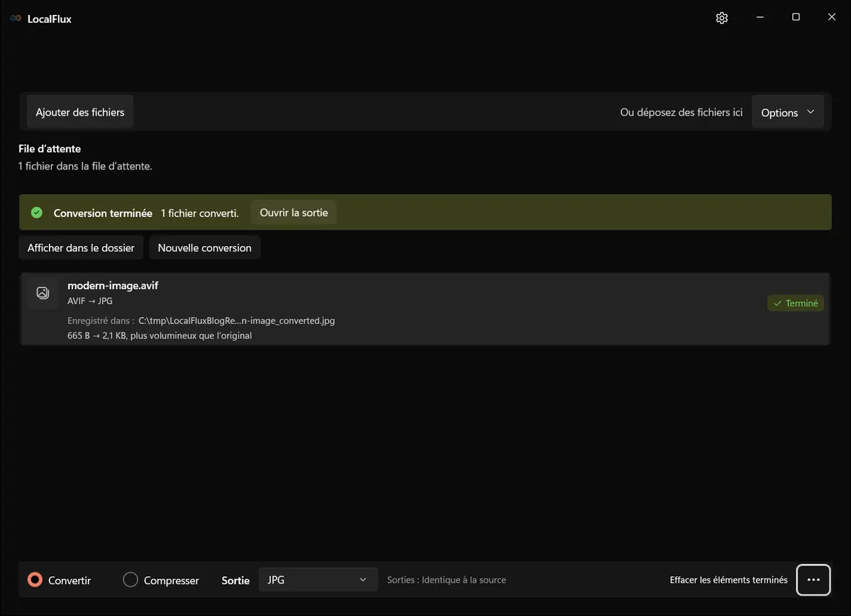The image size is (851, 616).
Task: Select the modern-image.avif queue item
Action: tap(425, 310)
